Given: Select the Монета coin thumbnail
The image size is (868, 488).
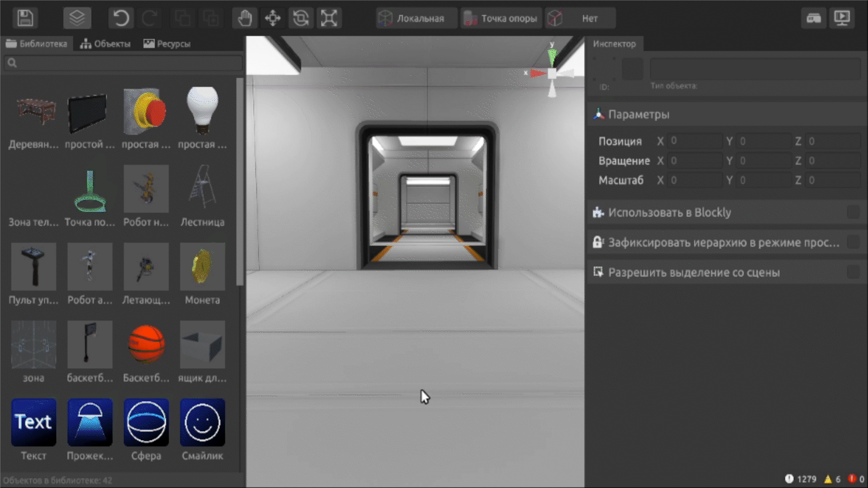Looking at the screenshot, I should [x=202, y=267].
